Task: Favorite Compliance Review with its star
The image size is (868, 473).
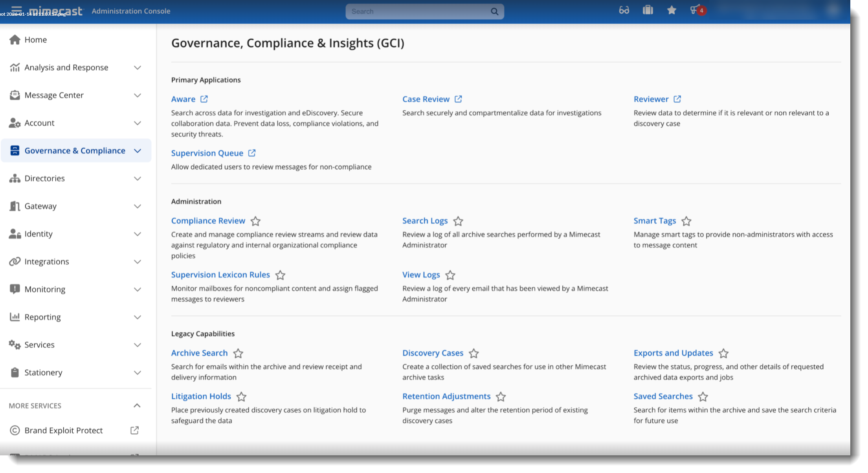Action: (x=255, y=221)
